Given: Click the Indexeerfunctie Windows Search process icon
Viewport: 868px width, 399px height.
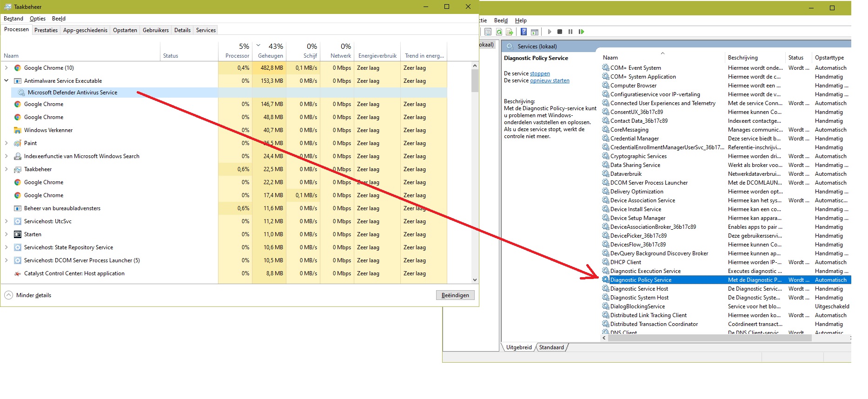Looking at the screenshot, I should (x=18, y=156).
